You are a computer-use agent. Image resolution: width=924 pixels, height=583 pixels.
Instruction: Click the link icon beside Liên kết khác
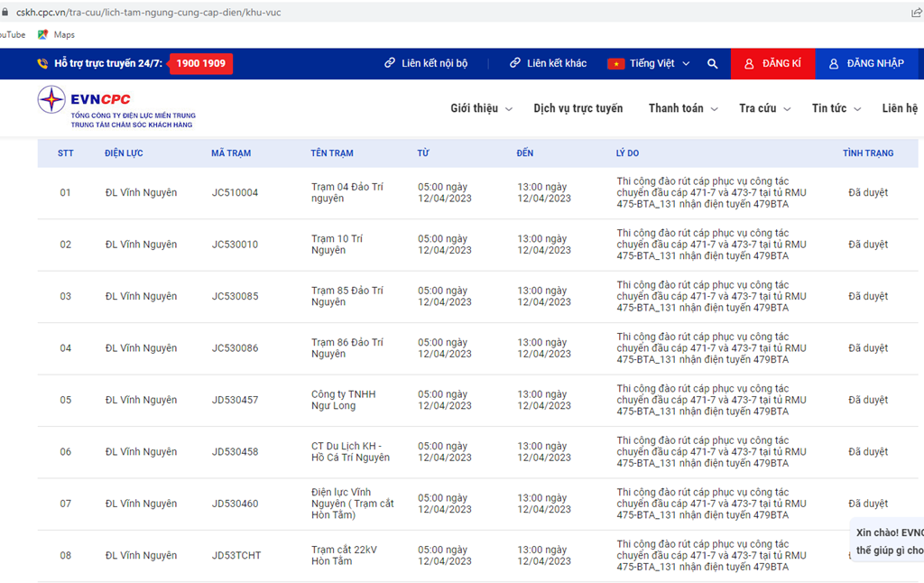tap(515, 64)
